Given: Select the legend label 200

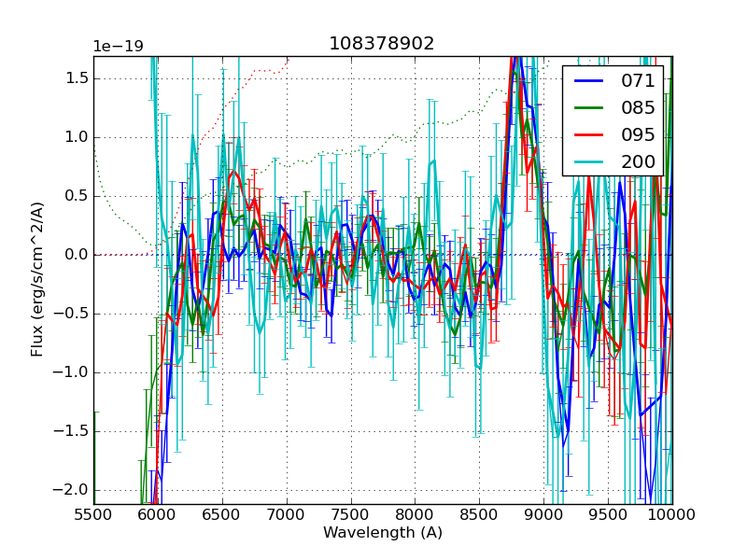Looking at the screenshot, I should tap(638, 162).
